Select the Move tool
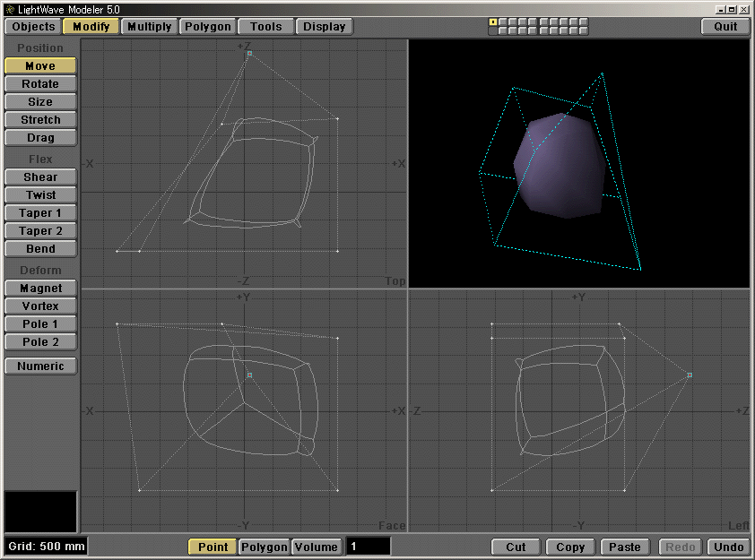Screen dimensions: 755x560 coord(39,65)
